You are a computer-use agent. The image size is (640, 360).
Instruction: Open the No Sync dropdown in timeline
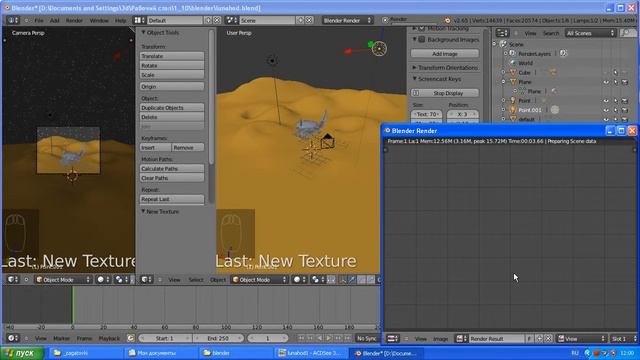(367, 338)
